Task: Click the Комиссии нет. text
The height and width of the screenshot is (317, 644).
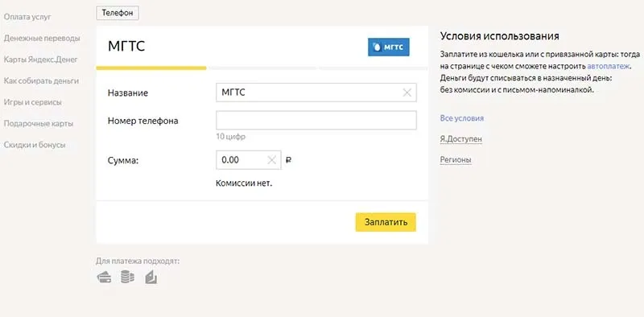Action: [x=244, y=183]
